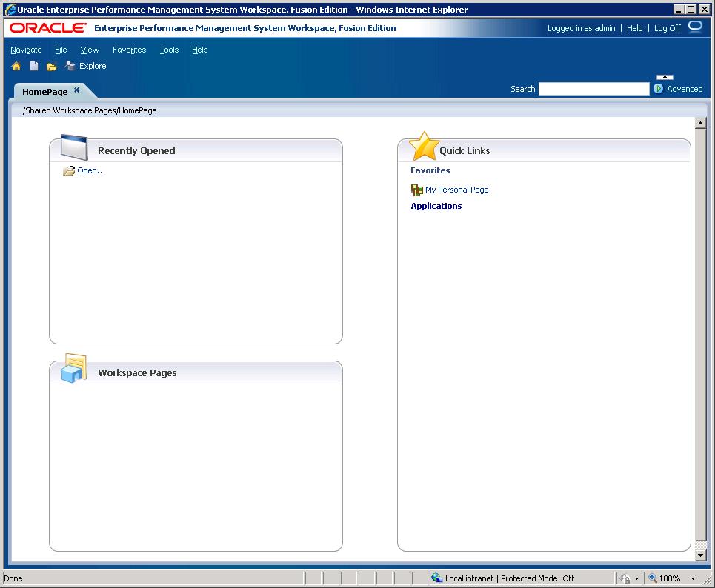The height and width of the screenshot is (588, 715).
Task: Click the green search go icon
Action: 658,88
